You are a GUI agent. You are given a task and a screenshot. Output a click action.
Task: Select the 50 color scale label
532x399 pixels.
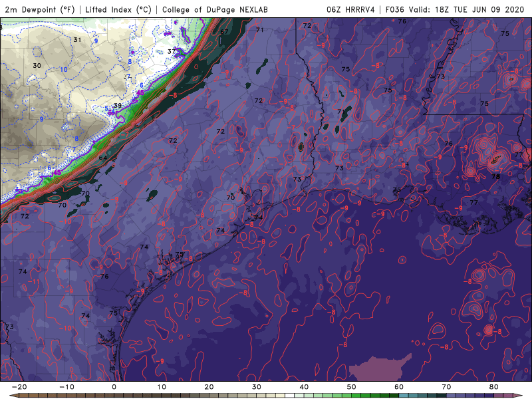tap(352, 387)
